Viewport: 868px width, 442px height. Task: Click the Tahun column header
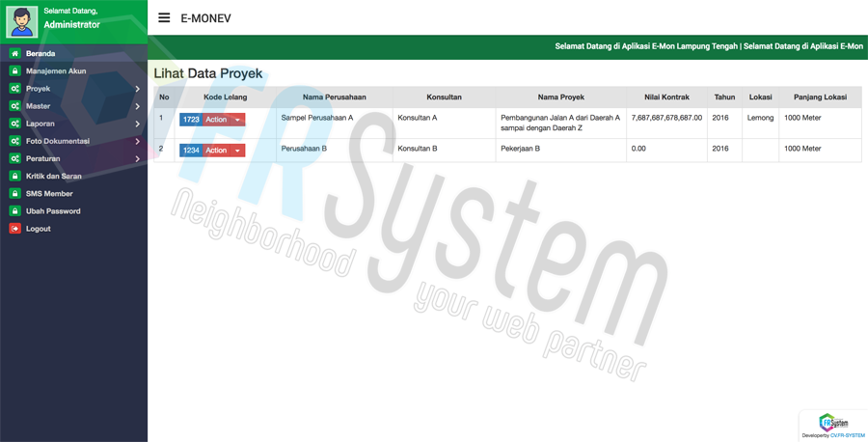724,97
